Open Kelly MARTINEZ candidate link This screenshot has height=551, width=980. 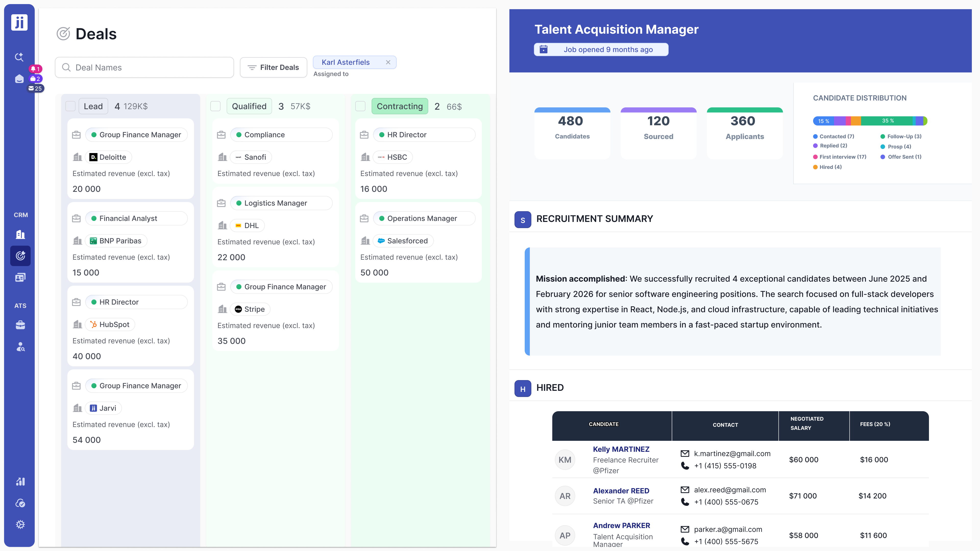[621, 449]
